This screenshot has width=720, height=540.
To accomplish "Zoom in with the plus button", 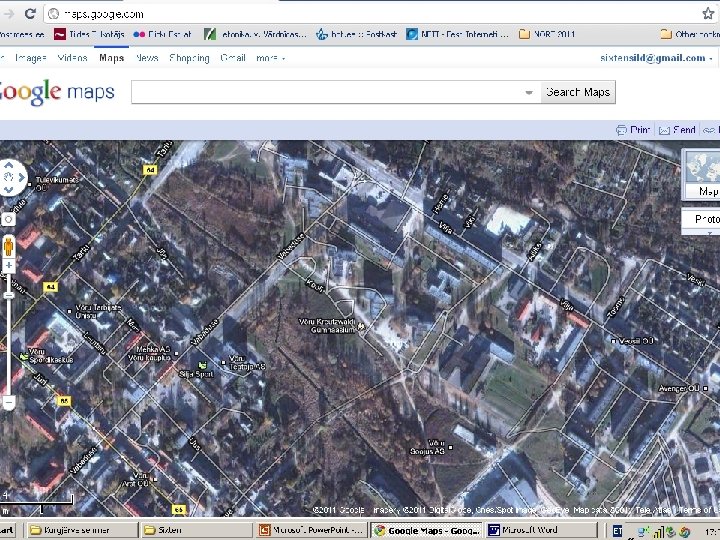I will click(8, 265).
